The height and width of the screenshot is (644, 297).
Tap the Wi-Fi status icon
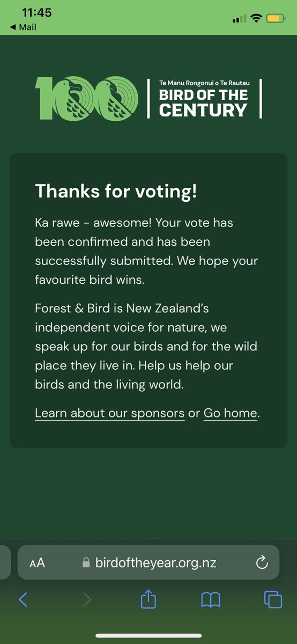click(256, 19)
